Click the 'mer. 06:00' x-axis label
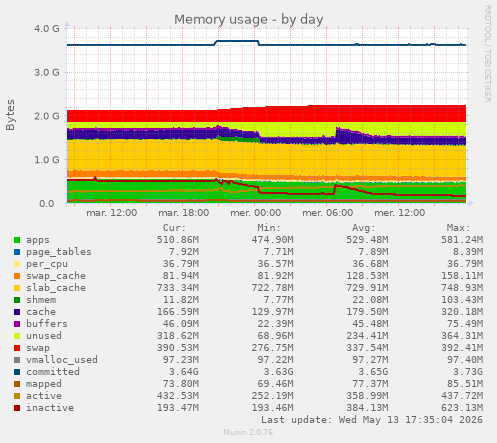Screen dimensions: 497x443 328,213
